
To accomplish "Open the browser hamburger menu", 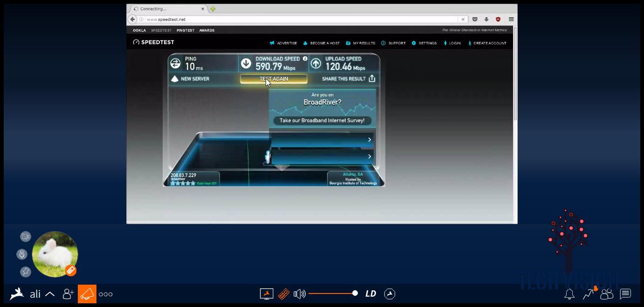I will [511, 20].
